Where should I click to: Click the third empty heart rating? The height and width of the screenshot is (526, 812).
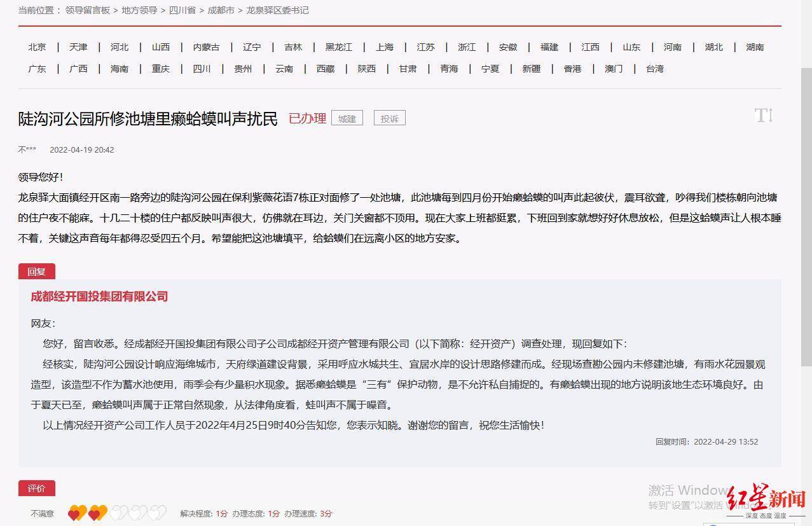point(118,513)
